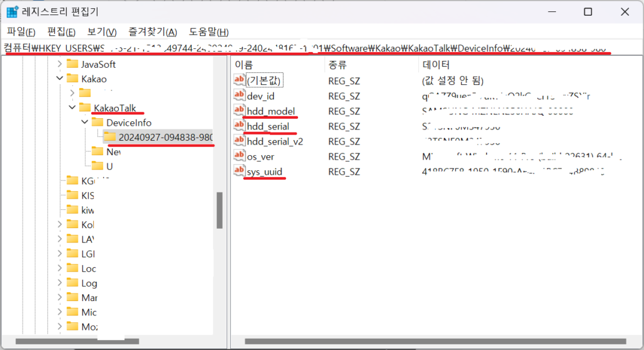Click the hdd_serial_v2 string value icon
The height and width of the screenshot is (350, 644).
pyautogui.click(x=240, y=140)
